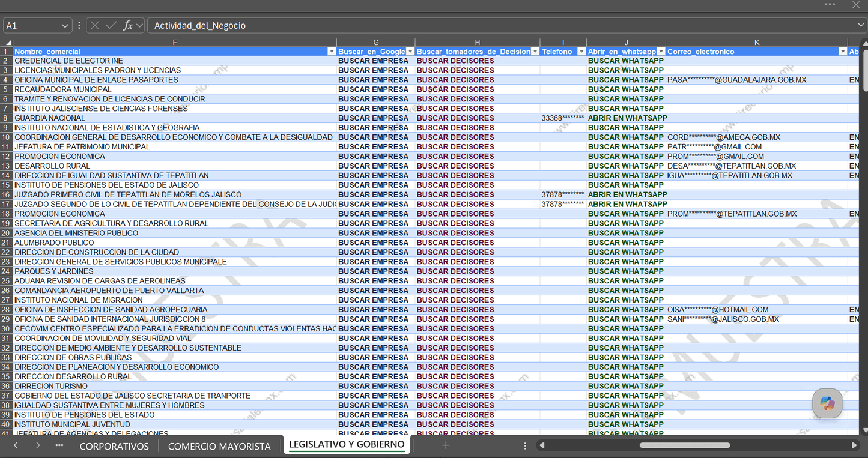Select cell SANI**********@JALISCO.GOB.MX
This screenshot has height=458, width=868.
click(x=757, y=319)
